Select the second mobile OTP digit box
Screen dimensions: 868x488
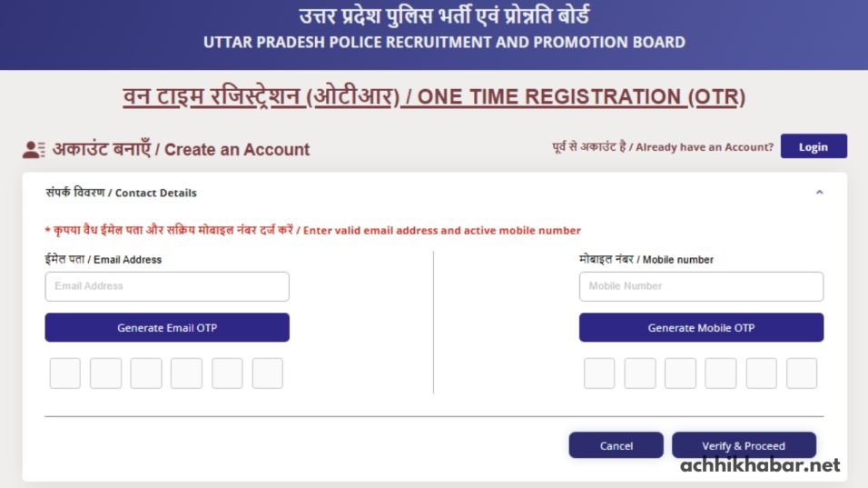(640, 373)
